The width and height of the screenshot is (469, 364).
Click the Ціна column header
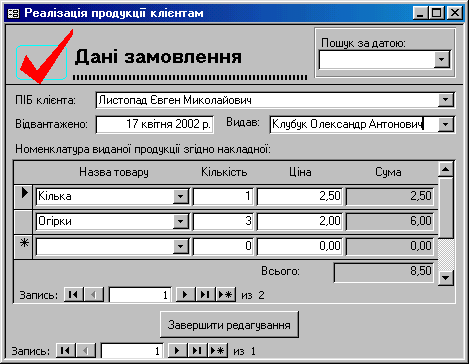click(x=300, y=172)
